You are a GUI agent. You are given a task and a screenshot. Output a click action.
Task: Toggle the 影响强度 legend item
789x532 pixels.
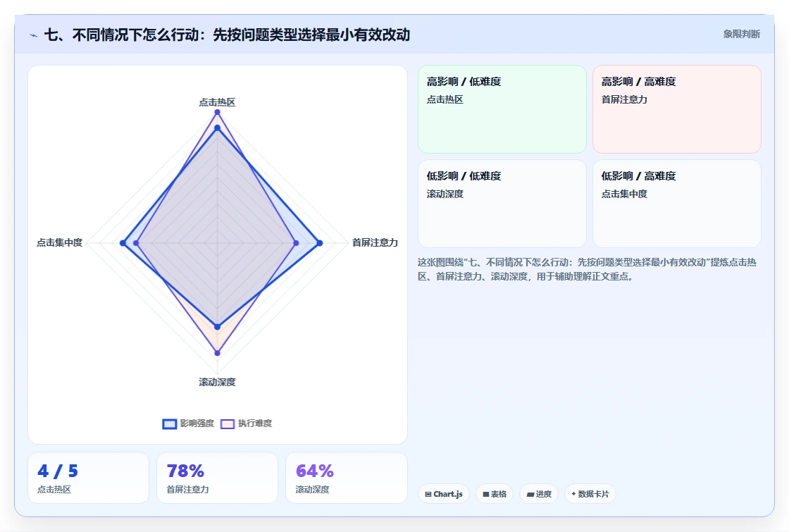189,423
